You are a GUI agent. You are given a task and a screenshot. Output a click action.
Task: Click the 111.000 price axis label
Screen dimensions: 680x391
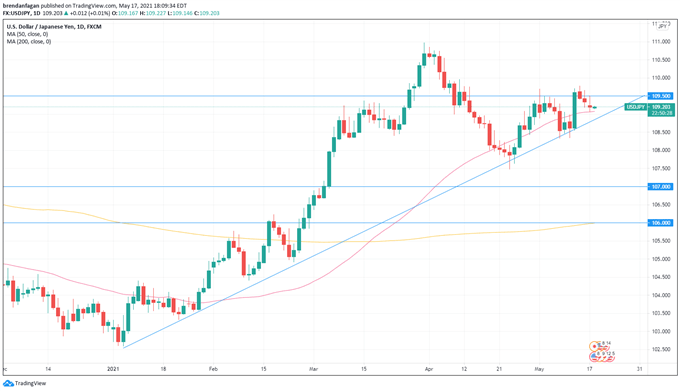click(x=661, y=42)
